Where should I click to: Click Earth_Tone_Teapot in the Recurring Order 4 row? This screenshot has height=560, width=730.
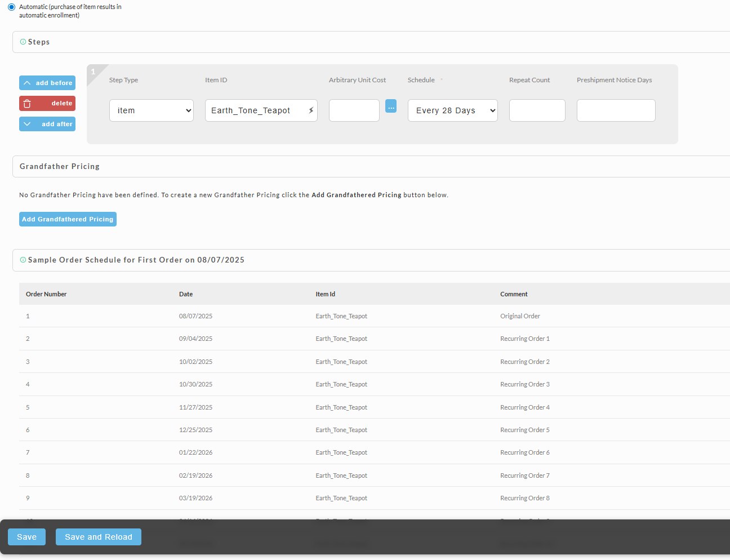tap(341, 407)
